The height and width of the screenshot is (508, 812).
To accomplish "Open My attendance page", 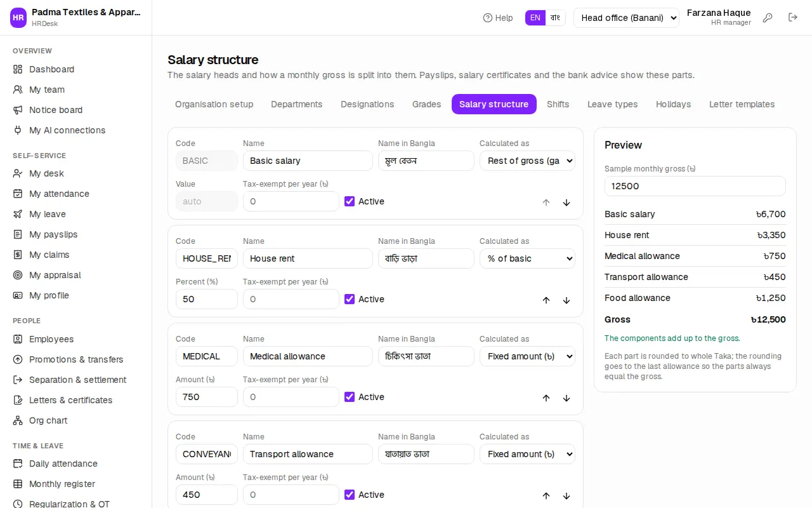I will point(76,194).
